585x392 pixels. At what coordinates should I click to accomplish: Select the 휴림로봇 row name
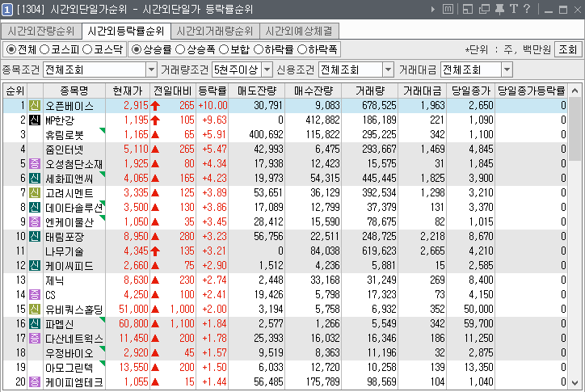pos(65,135)
